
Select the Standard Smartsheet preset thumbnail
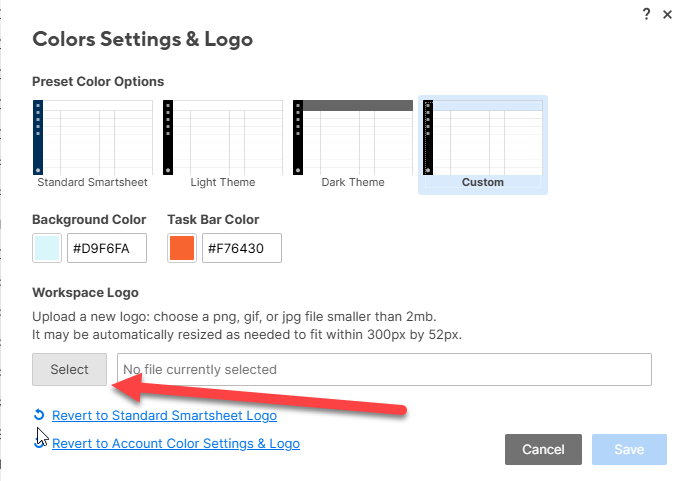click(92, 137)
